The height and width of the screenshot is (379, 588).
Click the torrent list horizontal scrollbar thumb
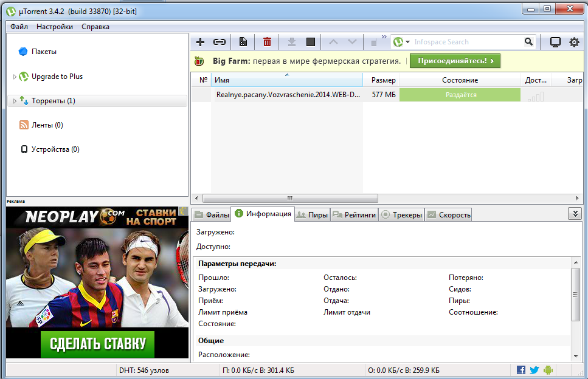pos(290,198)
